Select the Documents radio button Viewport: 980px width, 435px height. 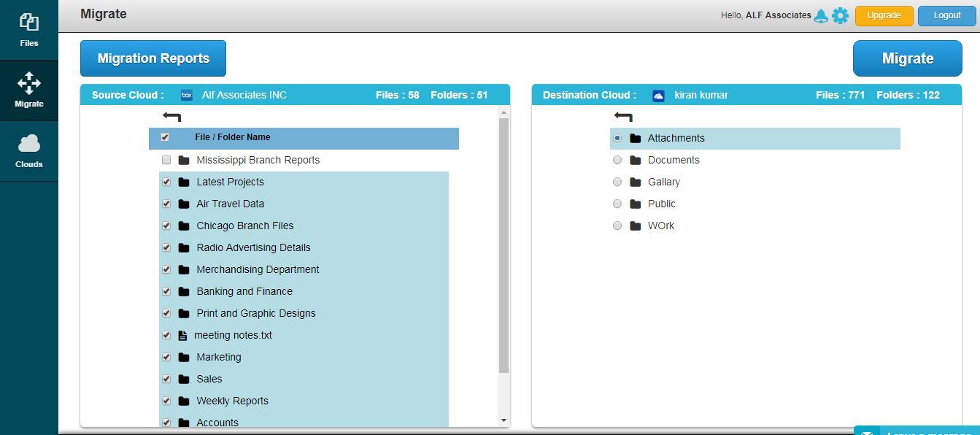617,161
